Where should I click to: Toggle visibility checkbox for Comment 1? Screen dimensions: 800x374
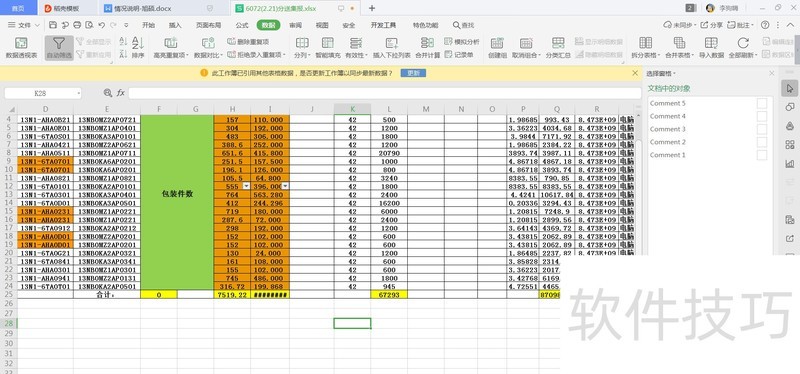pos(762,155)
